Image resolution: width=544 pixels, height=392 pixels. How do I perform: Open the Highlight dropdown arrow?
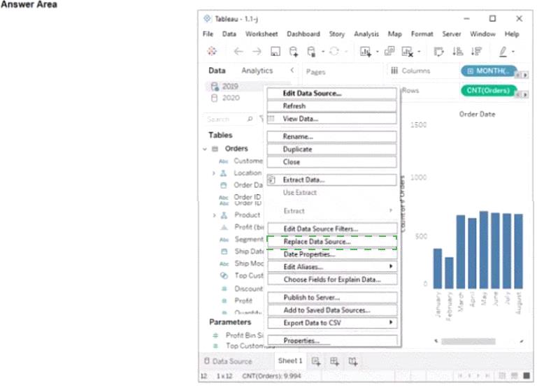[x=513, y=52]
